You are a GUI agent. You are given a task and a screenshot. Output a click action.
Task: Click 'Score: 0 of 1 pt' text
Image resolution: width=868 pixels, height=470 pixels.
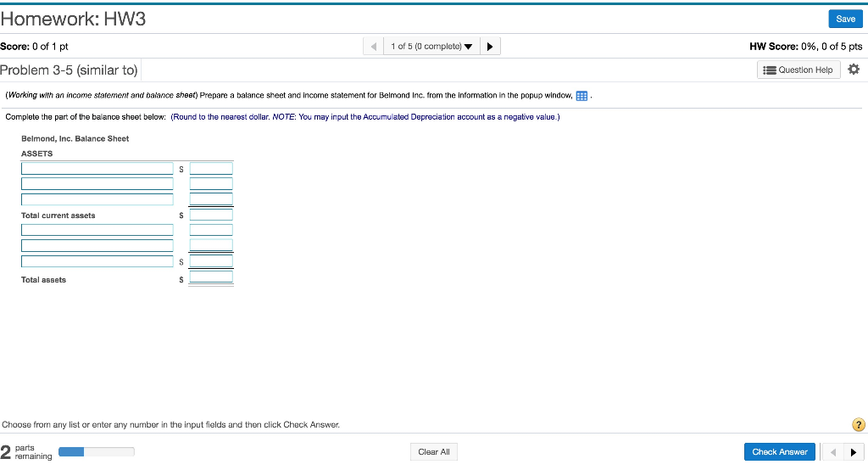pos(34,47)
